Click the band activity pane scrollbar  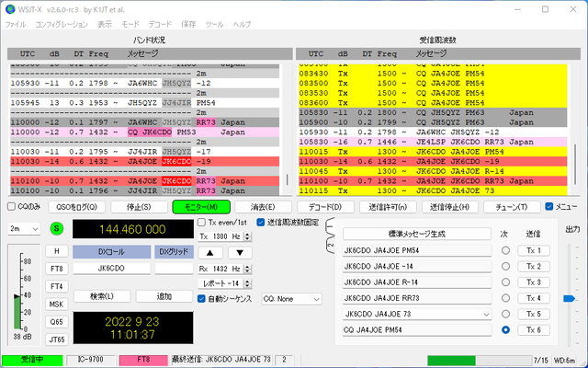[288, 179]
